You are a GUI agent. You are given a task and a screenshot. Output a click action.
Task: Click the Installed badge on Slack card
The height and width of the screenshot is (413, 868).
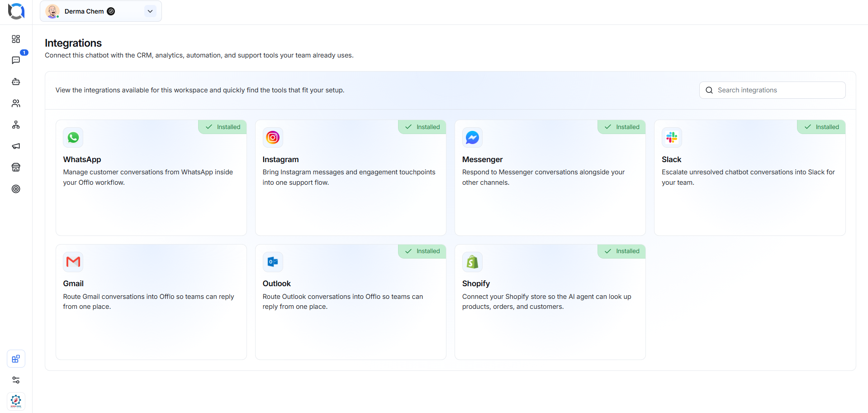click(x=821, y=127)
